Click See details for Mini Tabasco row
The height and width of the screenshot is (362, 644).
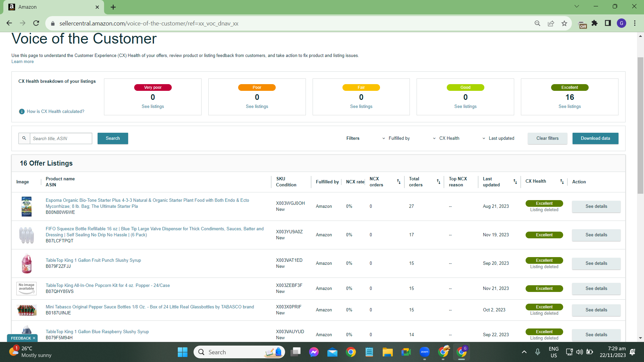click(596, 310)
